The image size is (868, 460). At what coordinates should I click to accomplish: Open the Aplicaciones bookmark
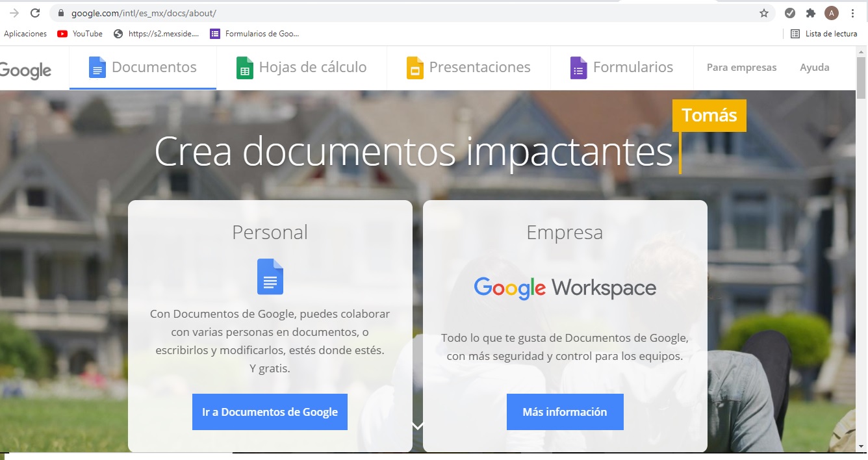(25, 34)
